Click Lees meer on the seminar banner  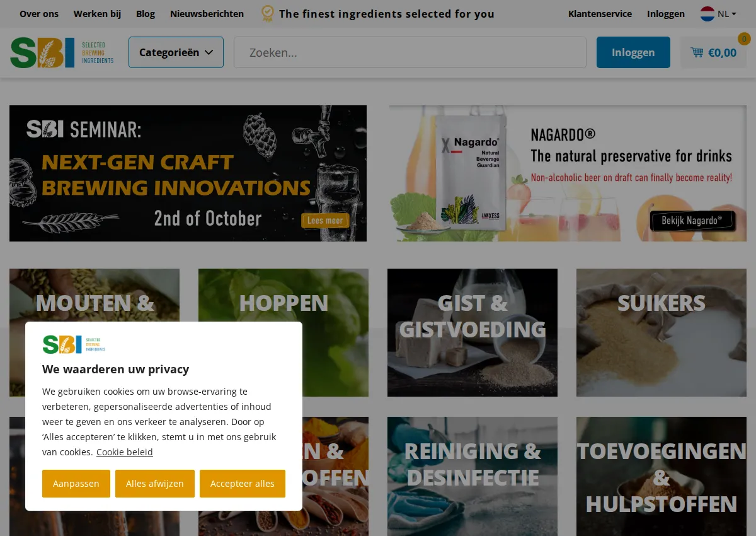(x=325, y=221)
